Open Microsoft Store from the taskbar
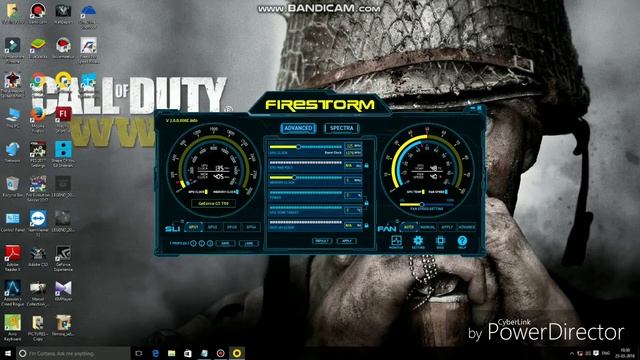640x360 pixels. click(188, 353)
